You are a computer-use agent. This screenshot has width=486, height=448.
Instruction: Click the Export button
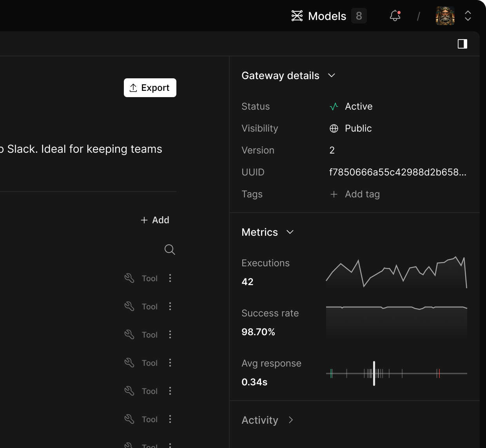point(150,87)
